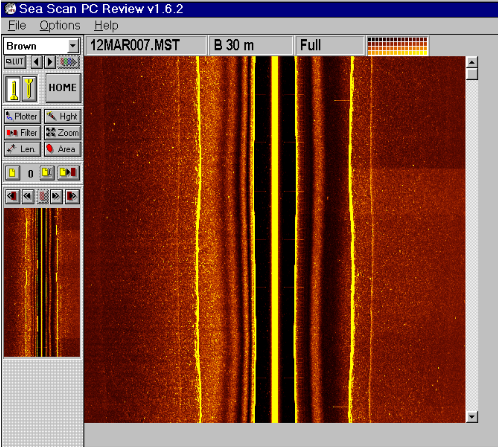Screen dimensions: 498x448
Task: Fast forward with the double right arrows
Action: [x=56, y=196]
